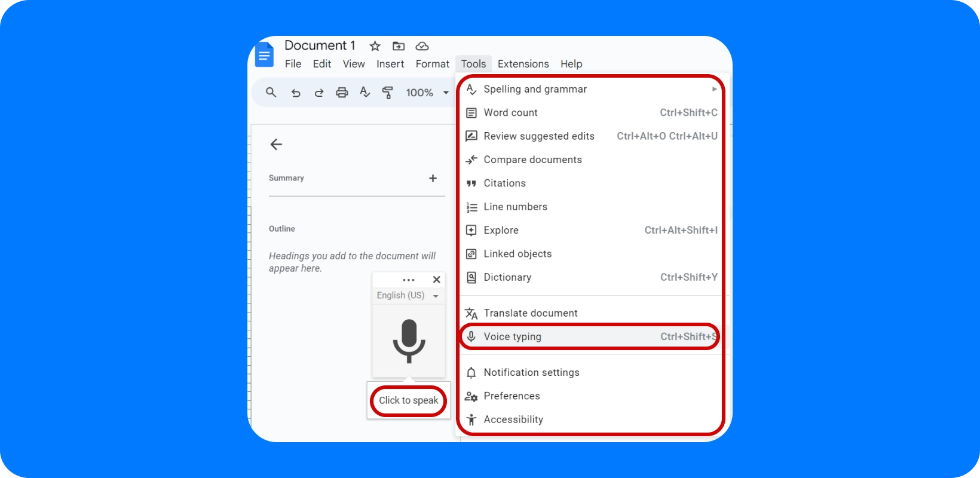This screenshot has height=478, width=980.
Task: Click the move to folder icon
Action: point(399,46)
